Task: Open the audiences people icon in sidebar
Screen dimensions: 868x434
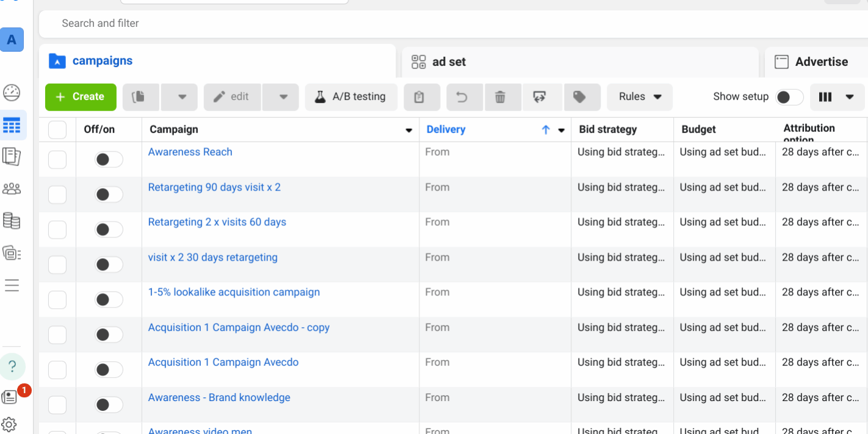Action: [x=12, y=189]
